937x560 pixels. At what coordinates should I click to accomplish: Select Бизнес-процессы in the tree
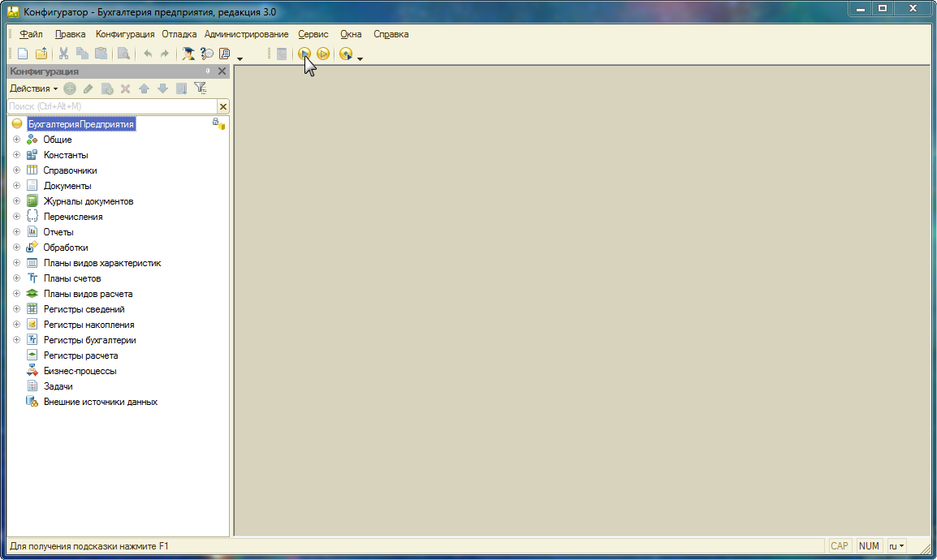tap(80, 372)
